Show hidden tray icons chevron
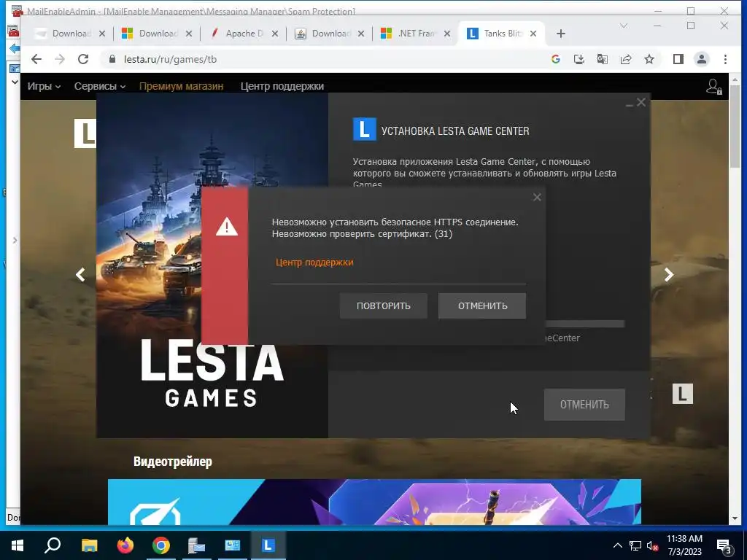Viewport: 747px width, 560px height. pyautogui.click(x=617, y=545)
